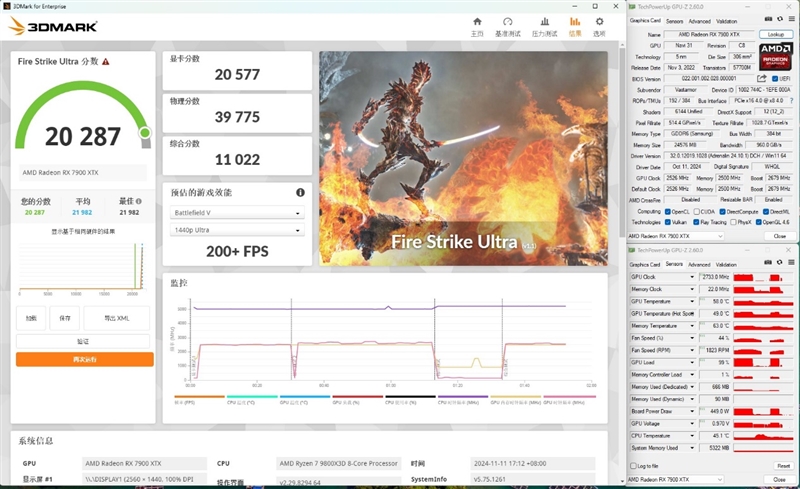Click the validate button above run again
This screenshot has height=489, width=800.
[x=83, y=341]
